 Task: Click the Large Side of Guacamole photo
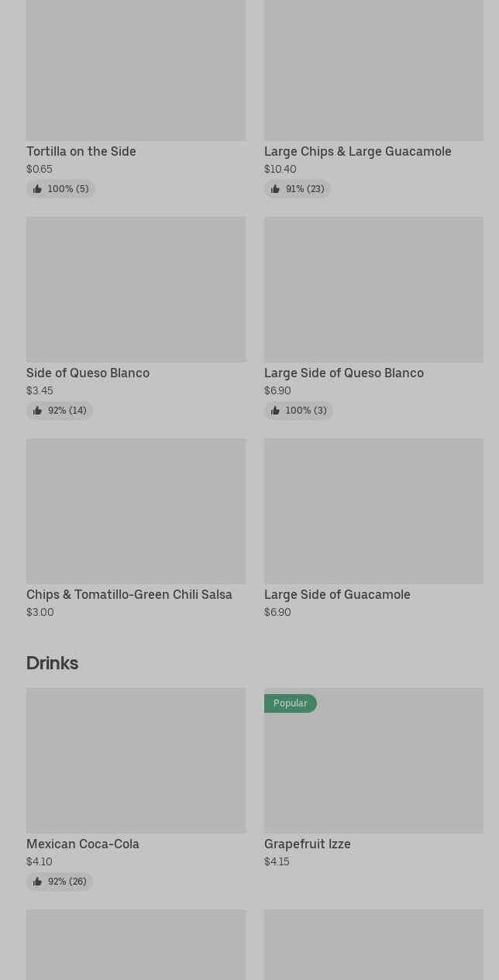tap(373, 511)
